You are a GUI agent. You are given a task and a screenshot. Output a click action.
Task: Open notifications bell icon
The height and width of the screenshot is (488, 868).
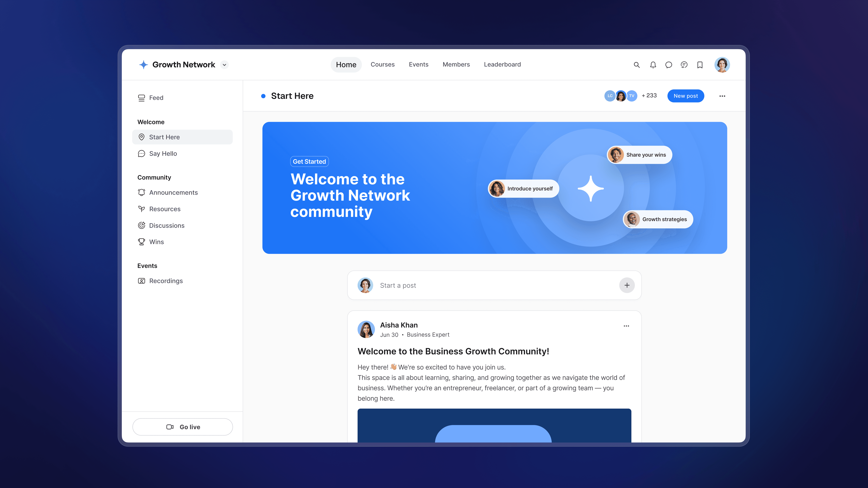(x=653, y=65)
